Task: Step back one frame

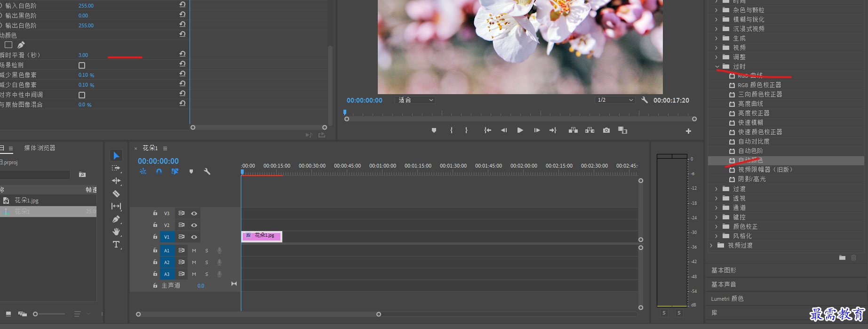Action: 504,130
